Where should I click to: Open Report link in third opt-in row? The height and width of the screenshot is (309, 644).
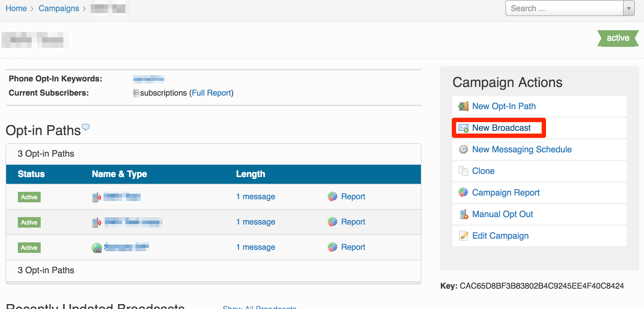click(353, 247)
